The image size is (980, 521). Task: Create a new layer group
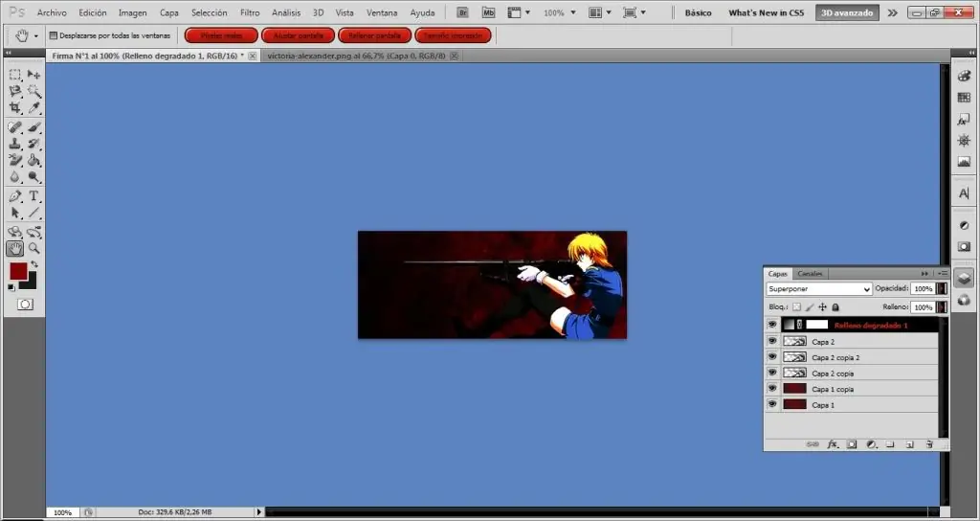click(x=891, y=444)
